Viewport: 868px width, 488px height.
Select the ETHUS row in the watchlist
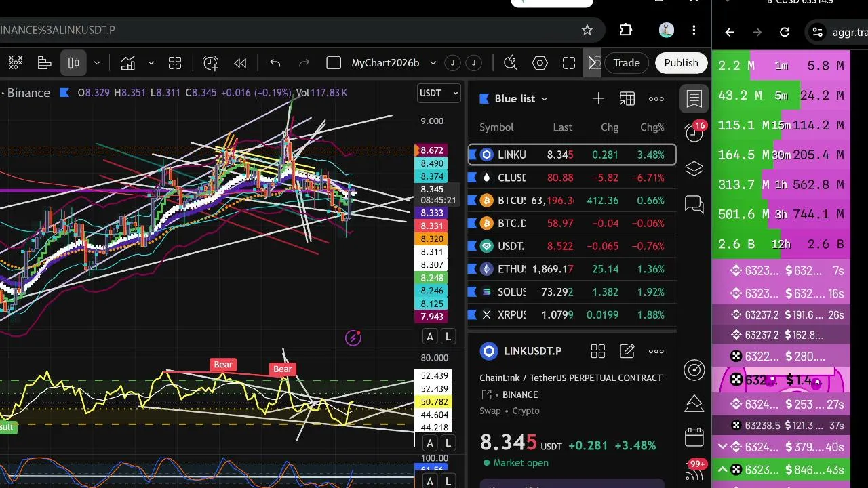tap(572, 269)
